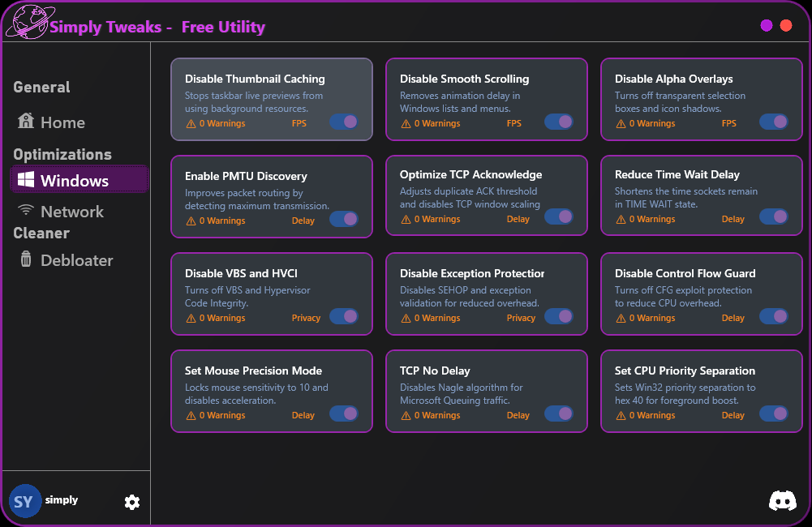
Task: Select the Windows optimizations page
Action: point(79,179)
